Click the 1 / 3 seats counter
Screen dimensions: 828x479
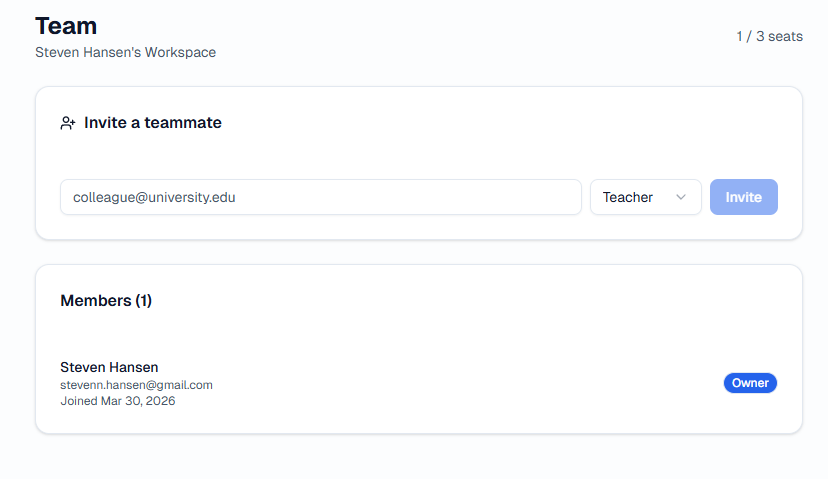(x=769, y=37)
